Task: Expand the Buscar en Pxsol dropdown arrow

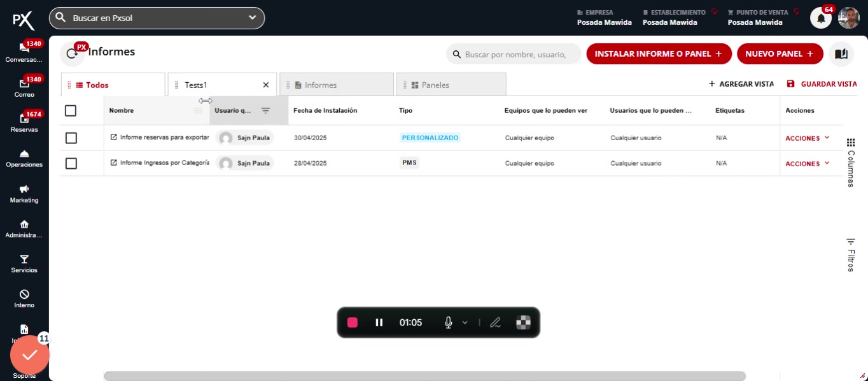Action: [x=252, y=18]
